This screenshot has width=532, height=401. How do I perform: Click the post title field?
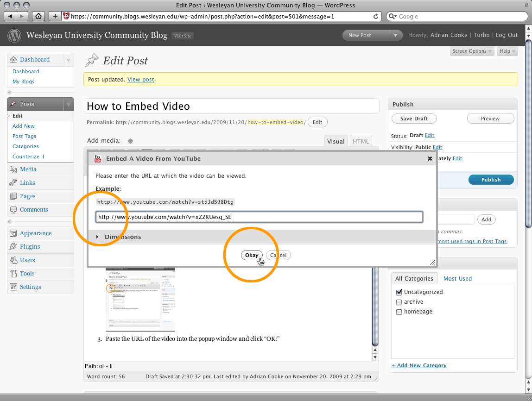click(x=231, y=107)
